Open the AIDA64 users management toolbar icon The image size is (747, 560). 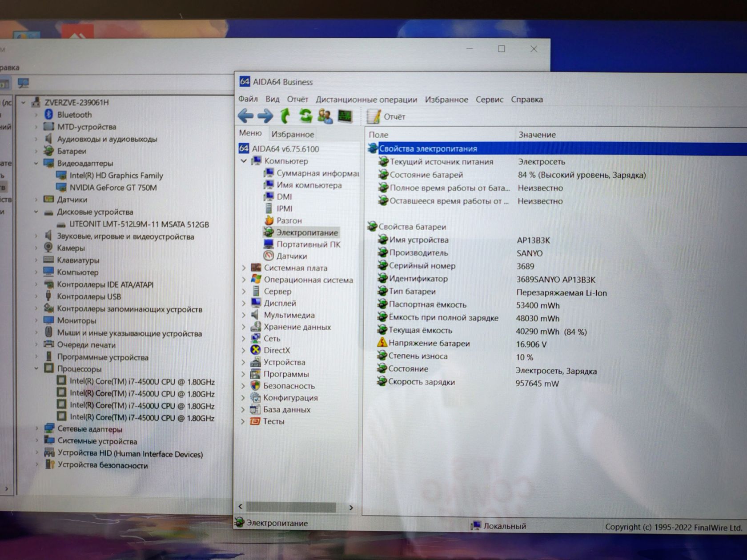(x=325, y=116)
